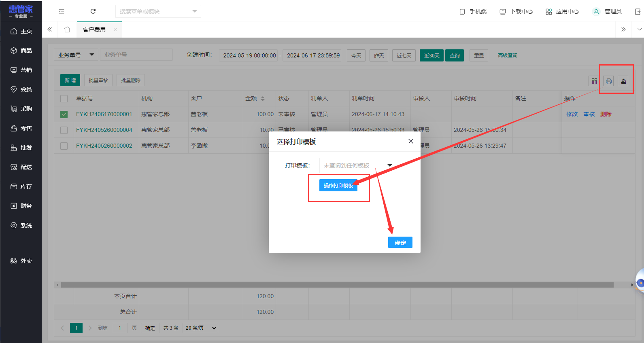Open the 业务单号 filter type dropdown
The width and height of the screenshot is (644, 343).
pyautogui.click(x=76, y=55)
